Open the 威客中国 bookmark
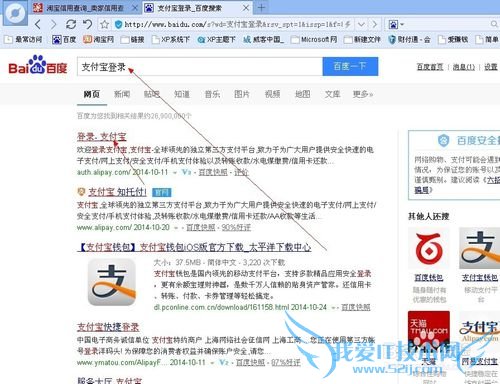The height and width of the screenshot is (384, 500). click(x=263, y=40)
